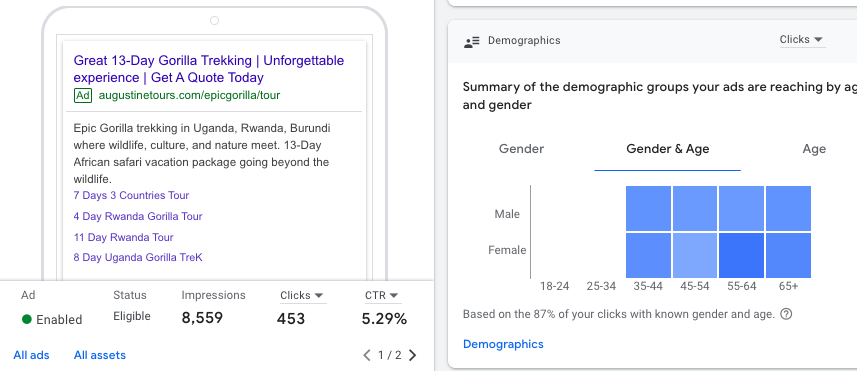This screenshot has height=371, width=857.
Task: Click the 5.29% CTR value
Action: point(384,319)
